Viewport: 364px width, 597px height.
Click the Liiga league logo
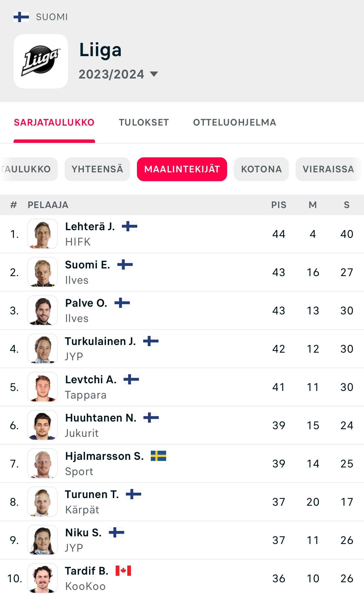pyautogui.click(x=41, y=61)
